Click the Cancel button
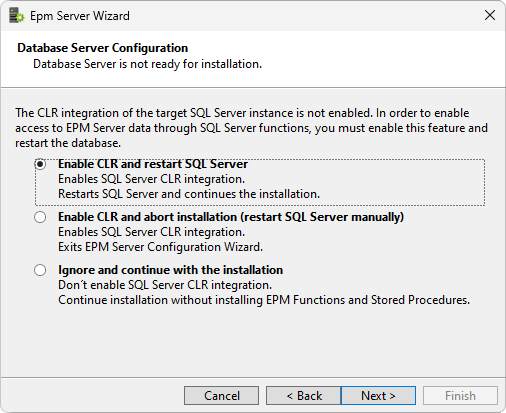506x413 pixels. (221, 396)
